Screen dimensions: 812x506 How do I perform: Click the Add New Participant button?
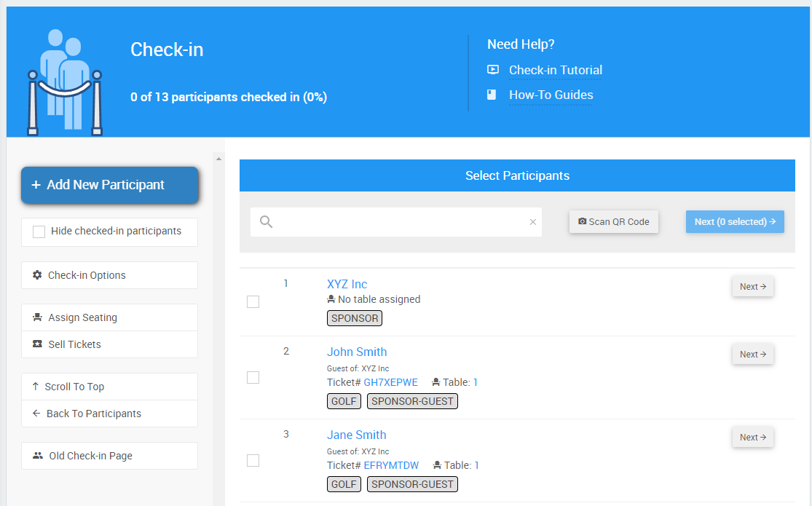[x=110, y=185]
